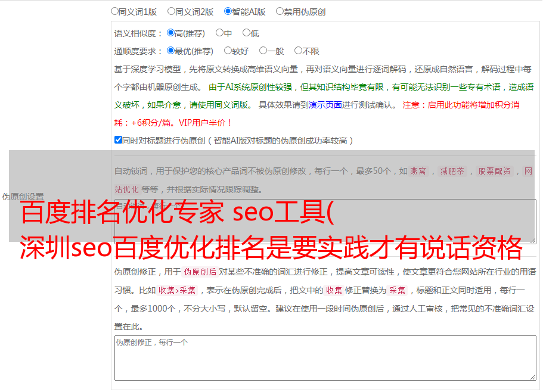Set 通顺度要求 to 最优(推荐)

[170, 51]
